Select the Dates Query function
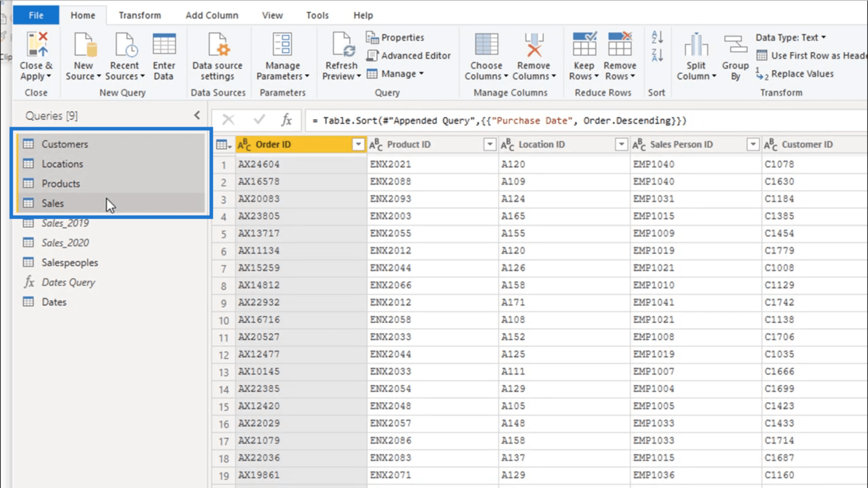 (111, 282)
